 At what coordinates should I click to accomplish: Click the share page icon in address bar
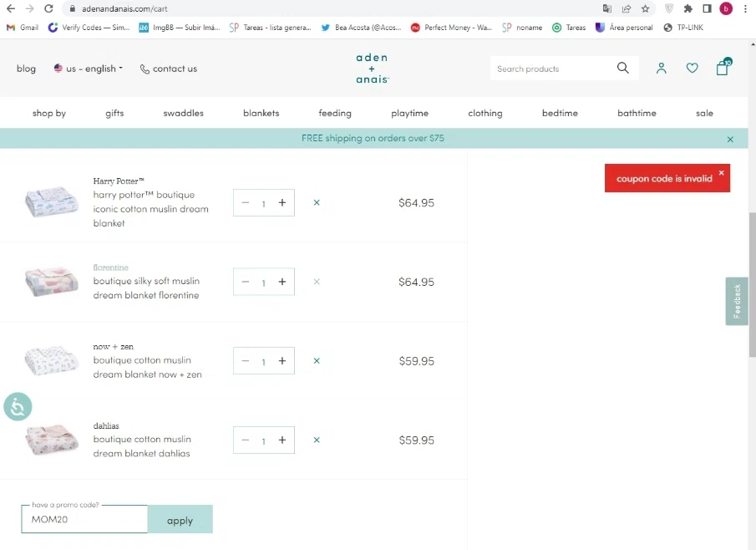point(627,8)
